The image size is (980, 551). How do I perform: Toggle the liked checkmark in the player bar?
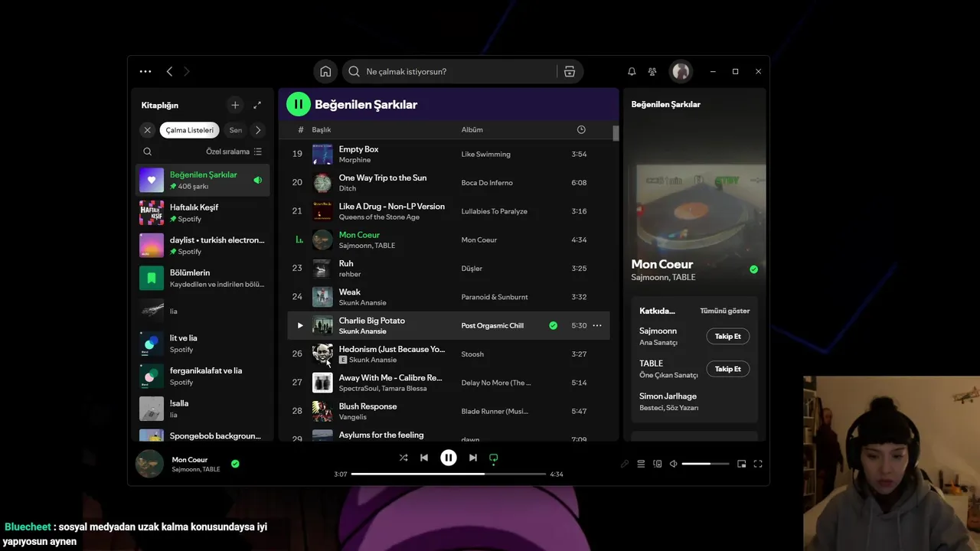coord(235,463)
